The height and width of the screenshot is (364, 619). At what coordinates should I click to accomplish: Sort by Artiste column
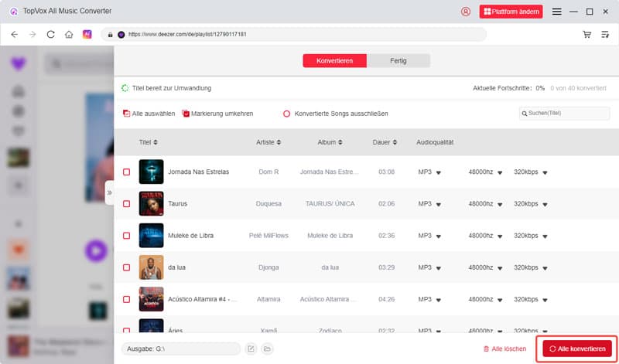(268, 142)
